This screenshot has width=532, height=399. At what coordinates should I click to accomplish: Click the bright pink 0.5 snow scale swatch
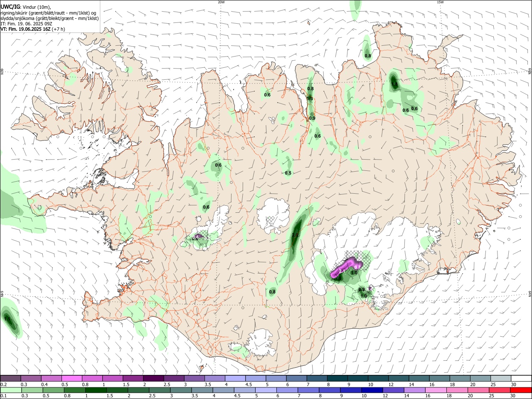72,379
